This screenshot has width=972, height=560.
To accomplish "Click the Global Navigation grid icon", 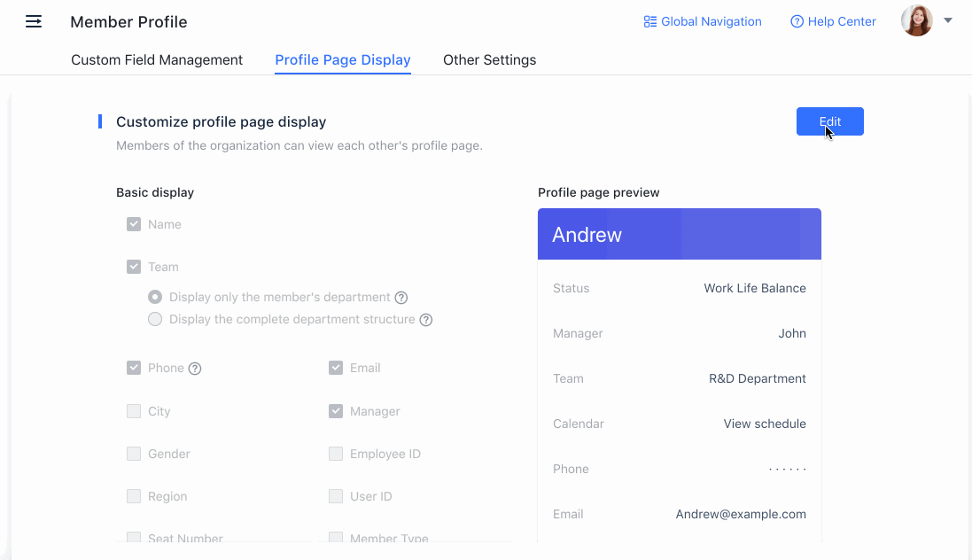I will click(x=650, y=21).
